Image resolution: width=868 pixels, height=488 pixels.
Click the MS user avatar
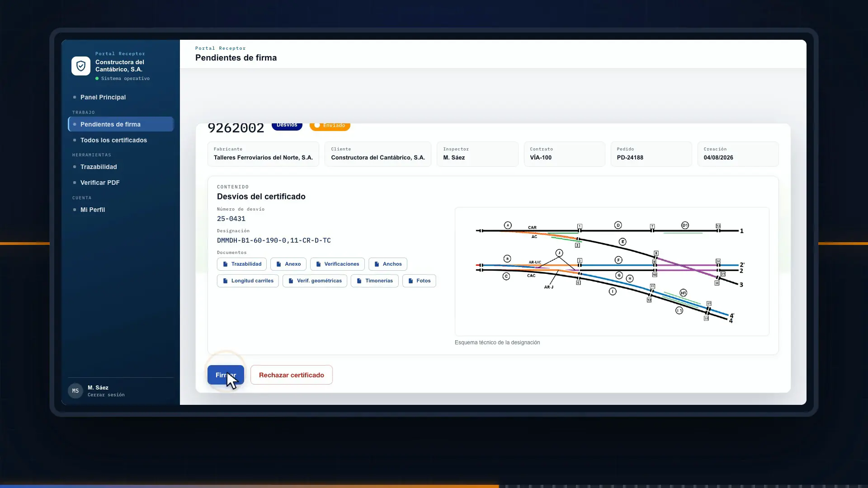(x=75, y=391)
